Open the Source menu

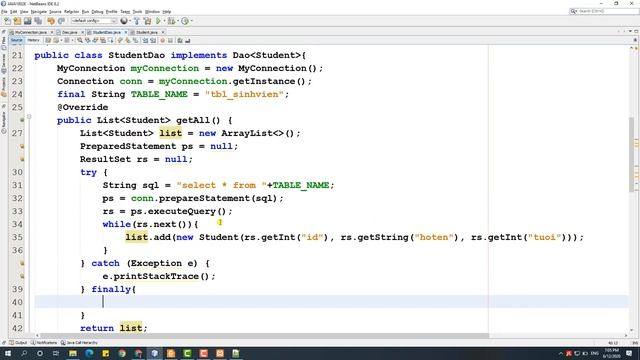55,12
